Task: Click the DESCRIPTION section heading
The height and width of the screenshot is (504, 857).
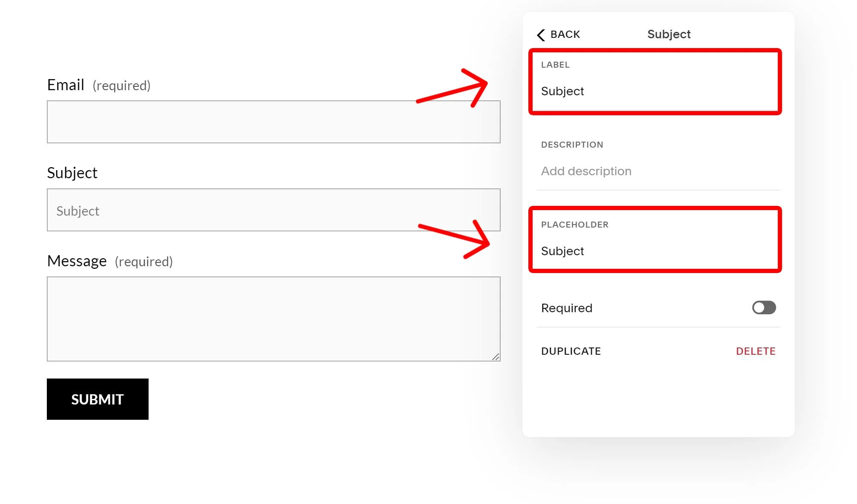Action: point(572,145)
